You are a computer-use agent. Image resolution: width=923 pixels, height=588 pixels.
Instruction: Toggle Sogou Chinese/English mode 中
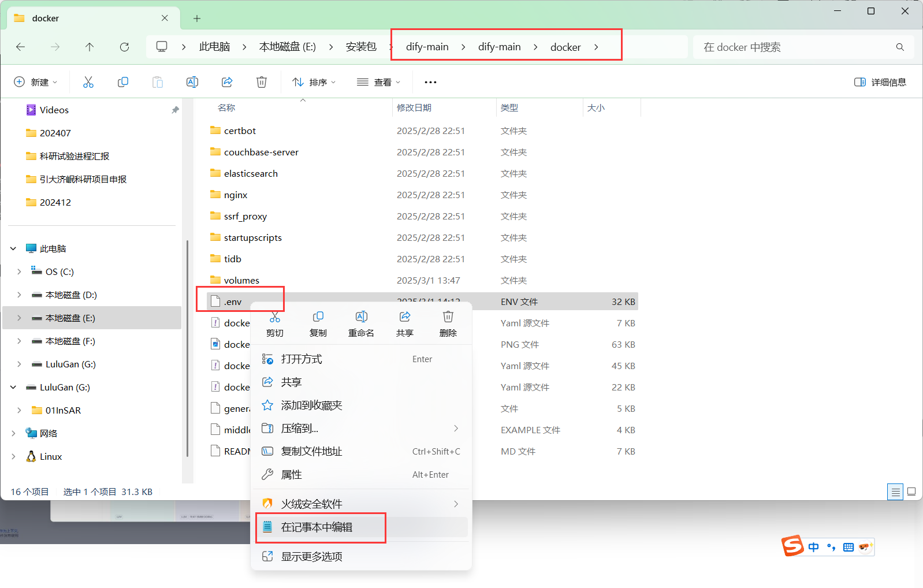tap(814, 547)
